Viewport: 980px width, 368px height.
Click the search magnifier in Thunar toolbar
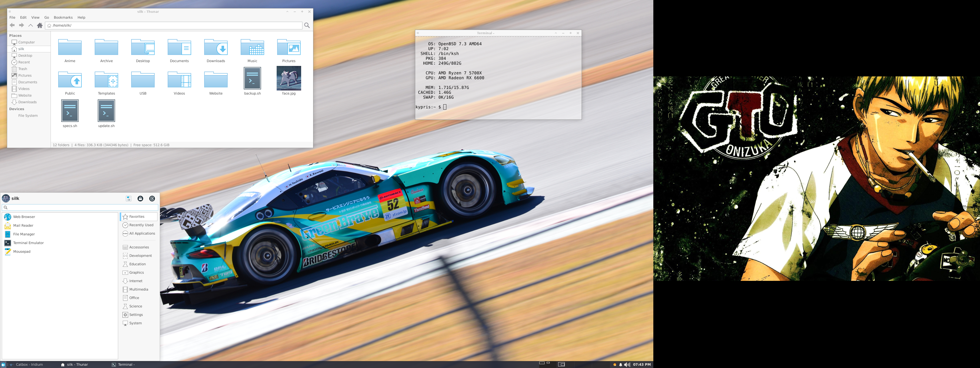pos(307,25)
